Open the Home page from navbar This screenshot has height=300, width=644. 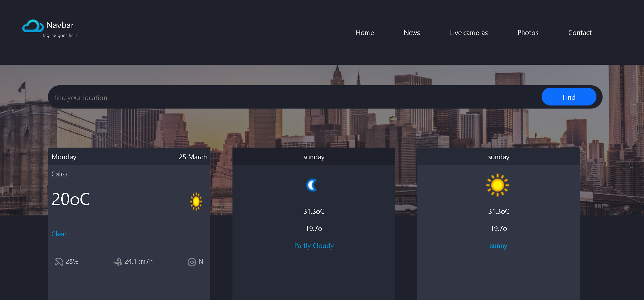tap(365, 33)
